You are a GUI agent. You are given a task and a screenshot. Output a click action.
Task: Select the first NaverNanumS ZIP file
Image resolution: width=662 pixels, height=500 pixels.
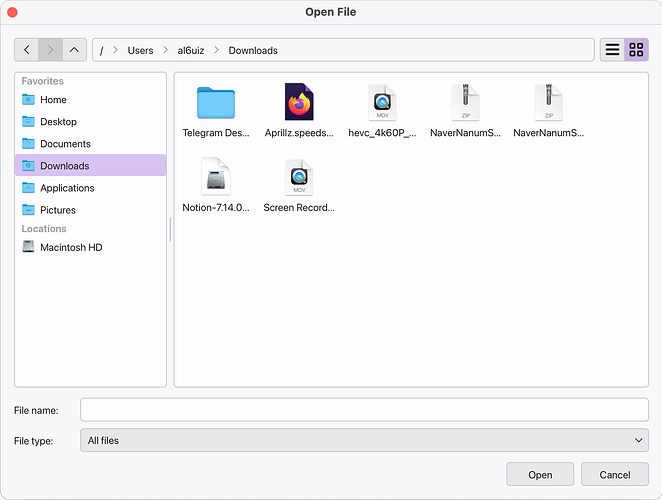tap(465, 103)
